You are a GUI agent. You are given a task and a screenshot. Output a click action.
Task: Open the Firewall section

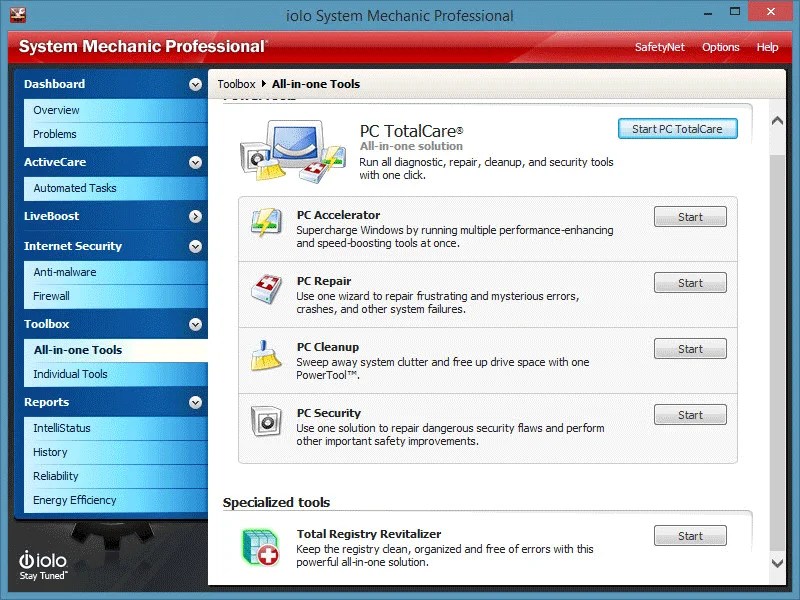116,296
